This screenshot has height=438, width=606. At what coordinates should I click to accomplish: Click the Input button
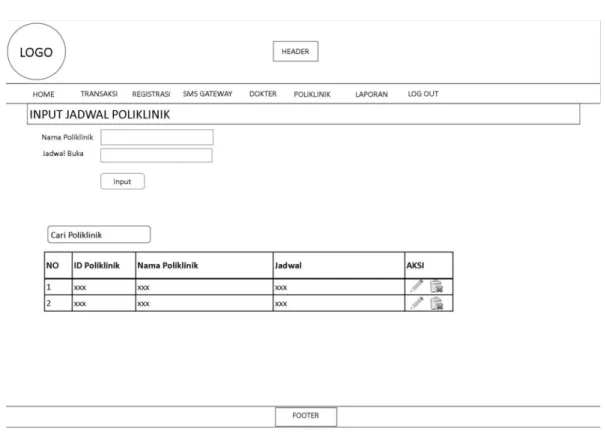123,181
